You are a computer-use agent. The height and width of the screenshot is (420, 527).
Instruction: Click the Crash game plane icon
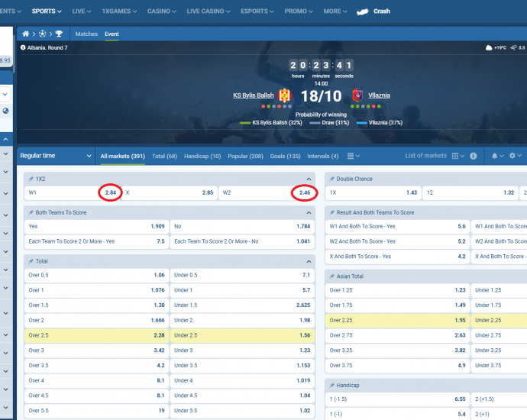(x=363, y=11)
